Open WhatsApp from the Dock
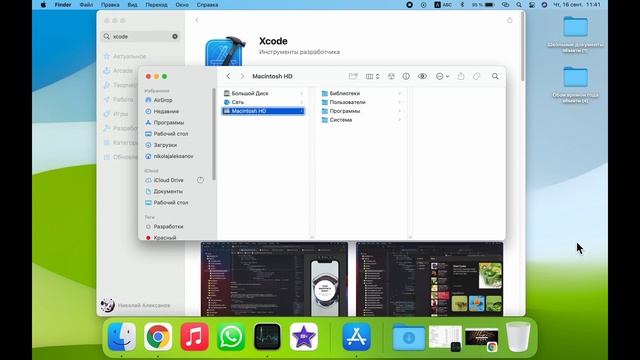The height and width of the screenshot is (360, 640). pyautogui.click(x=231, y=337)
